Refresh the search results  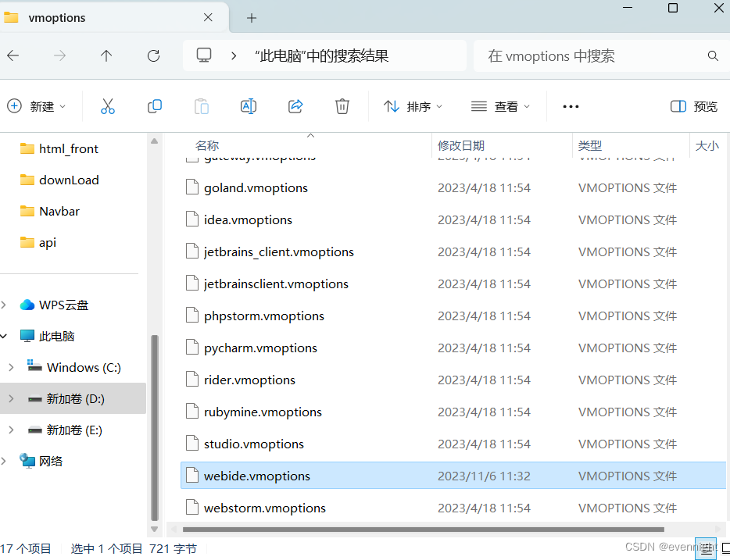(x=153, y=55)
